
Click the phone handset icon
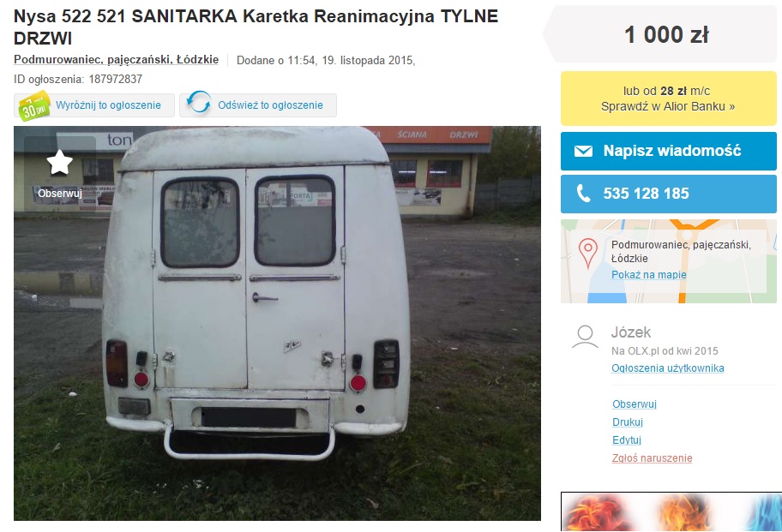pos(583,194)
